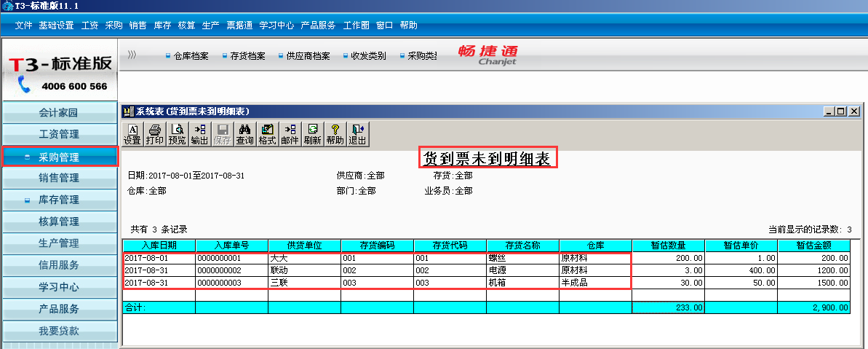Screen dimensions: 868x349
Task: Open 供应商档案 shortcut
Action: click(x=304, y=56)
